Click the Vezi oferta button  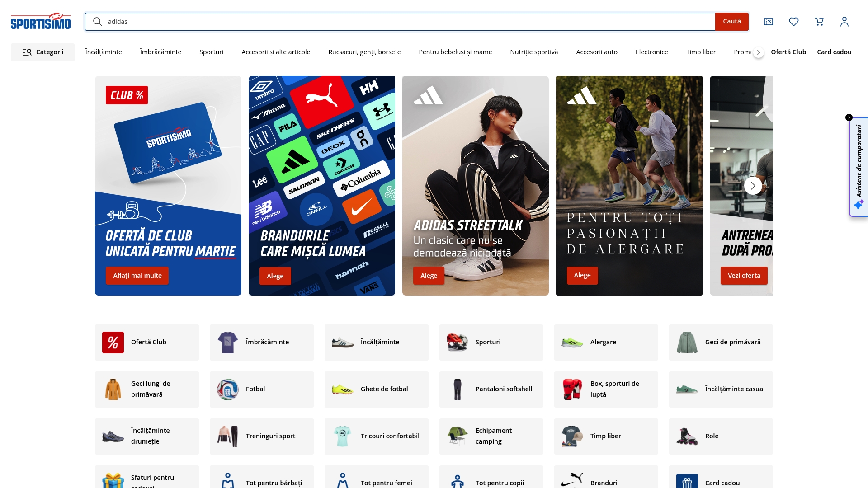[x=744, y=276]
